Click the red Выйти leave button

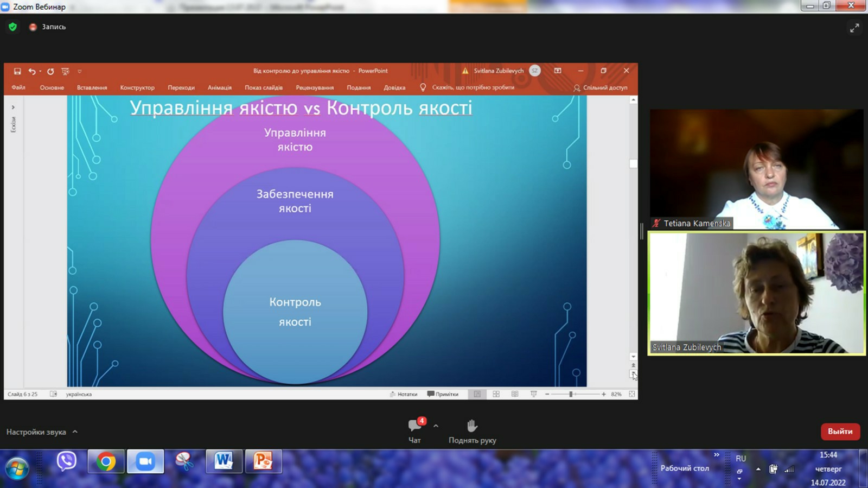tap(840, 432)
